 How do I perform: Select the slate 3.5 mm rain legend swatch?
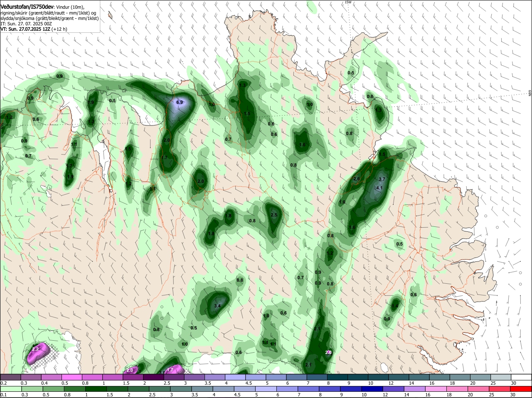point(203,389)
